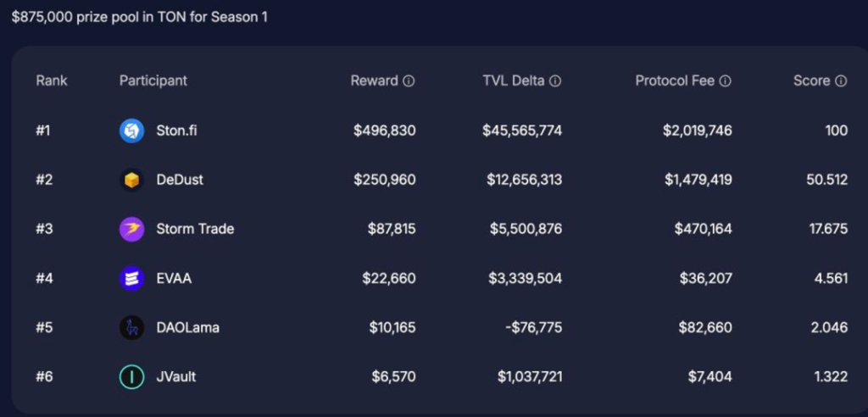Click the info icon beside Protocol Fee
Screen dimensions: 868x417
click(725, 81)
